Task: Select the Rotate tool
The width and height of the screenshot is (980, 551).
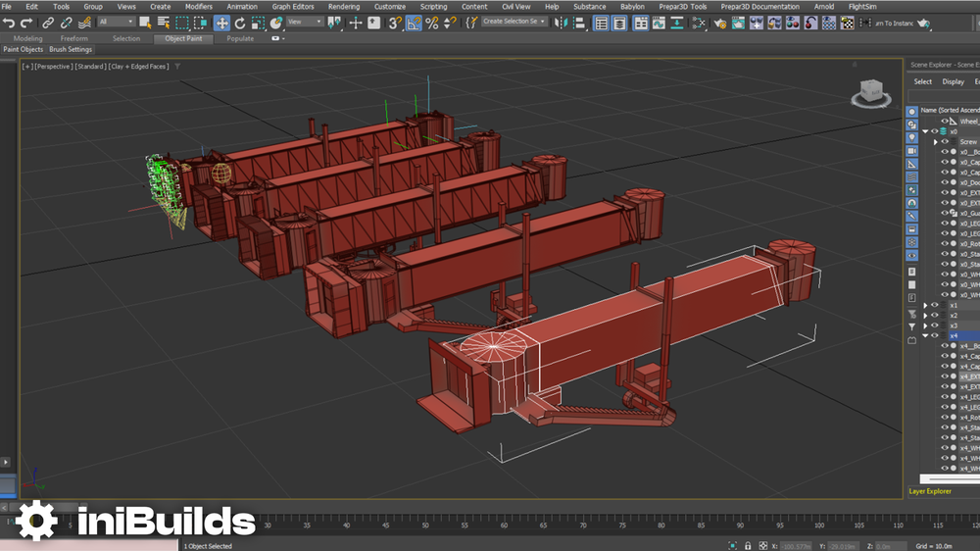Action: [240, 23]
